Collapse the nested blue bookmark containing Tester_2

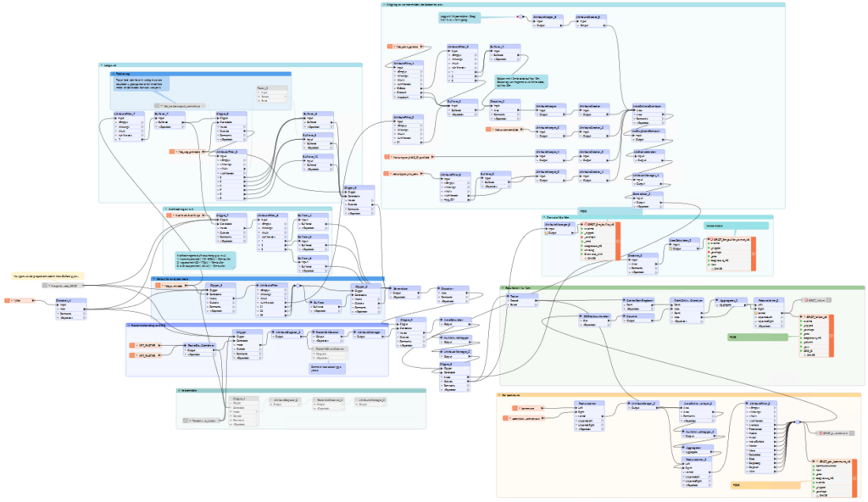[x=110, y=74]
